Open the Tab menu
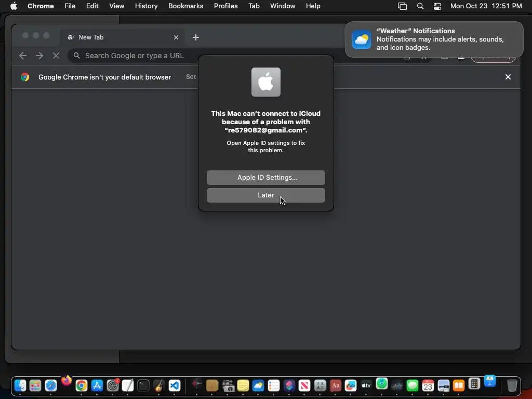Viewport: 532px width, 399px height. pos(254,6)
